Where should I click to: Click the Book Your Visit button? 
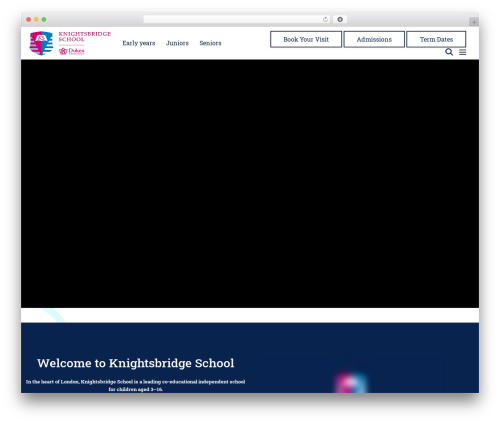(306, 39)
